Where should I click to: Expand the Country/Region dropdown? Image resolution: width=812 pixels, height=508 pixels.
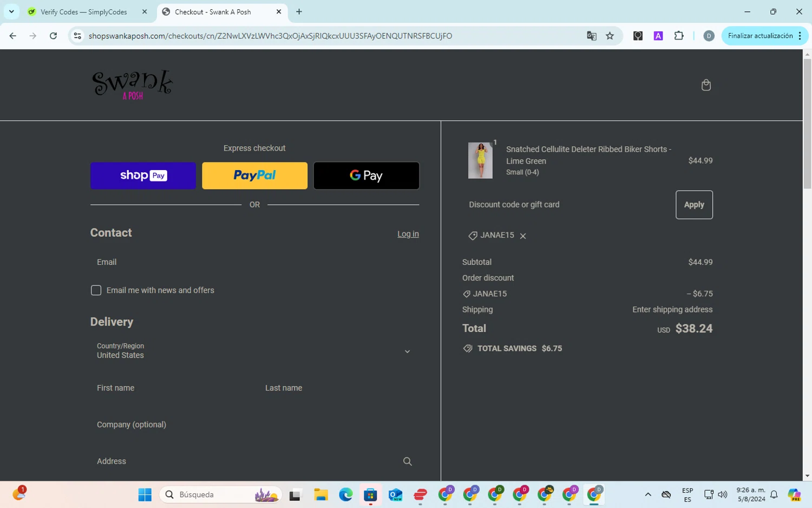click(x=254, y=351)
